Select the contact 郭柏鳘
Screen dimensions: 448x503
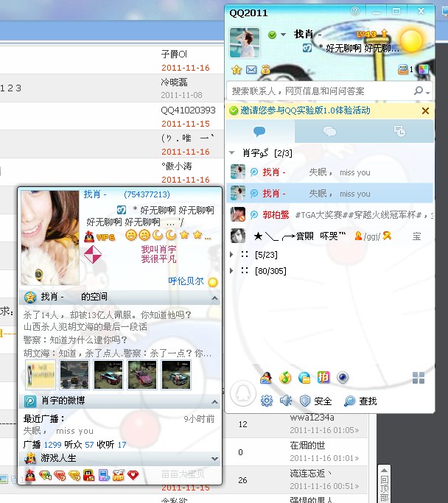(330, 214)
